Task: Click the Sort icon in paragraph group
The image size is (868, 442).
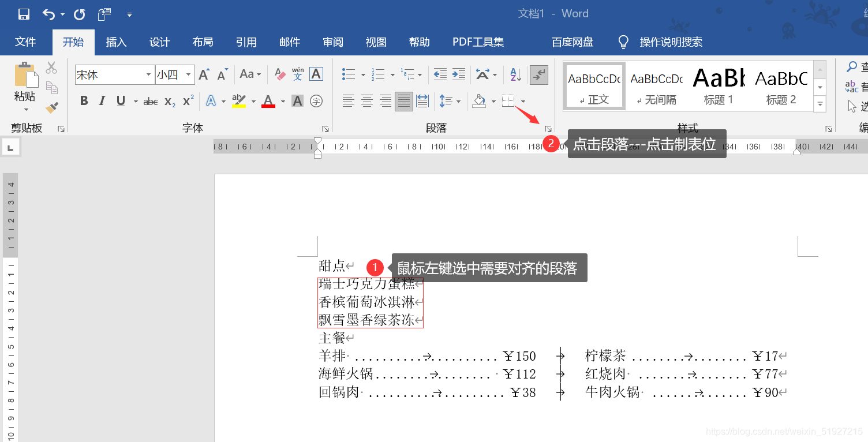Action: coord(514,74)
